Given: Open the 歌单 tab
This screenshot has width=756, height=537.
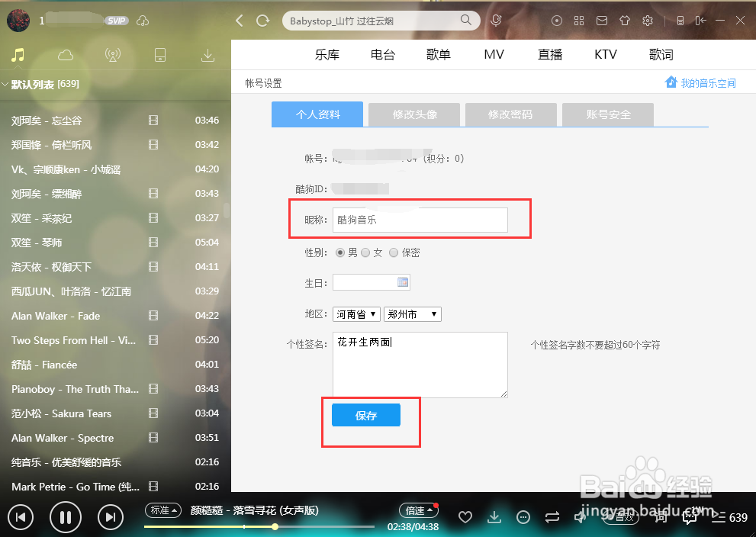Looking at the screenshot, I should (439, 54).
